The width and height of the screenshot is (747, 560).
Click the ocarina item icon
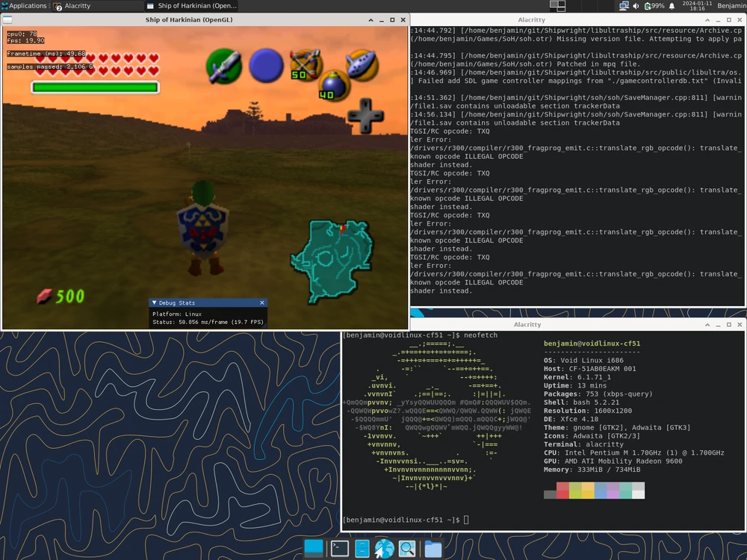pyautogui.click(x=362, y=66)
